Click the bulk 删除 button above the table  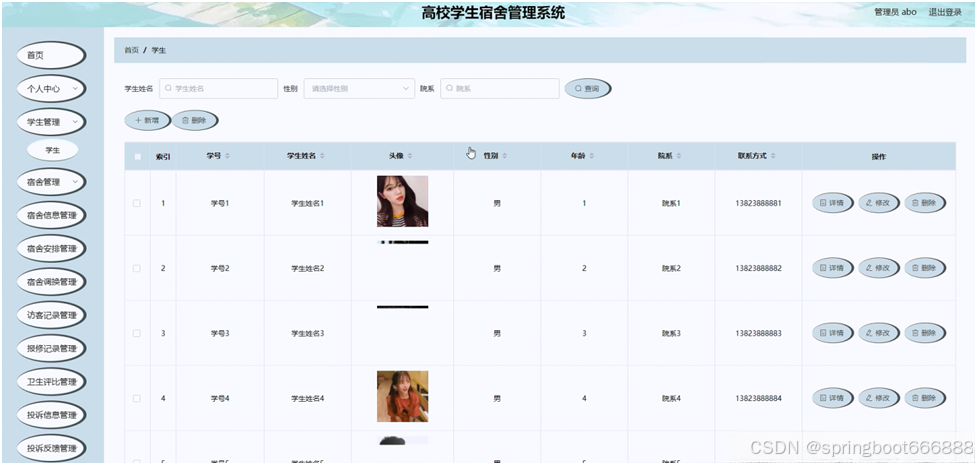click(194, 120)
